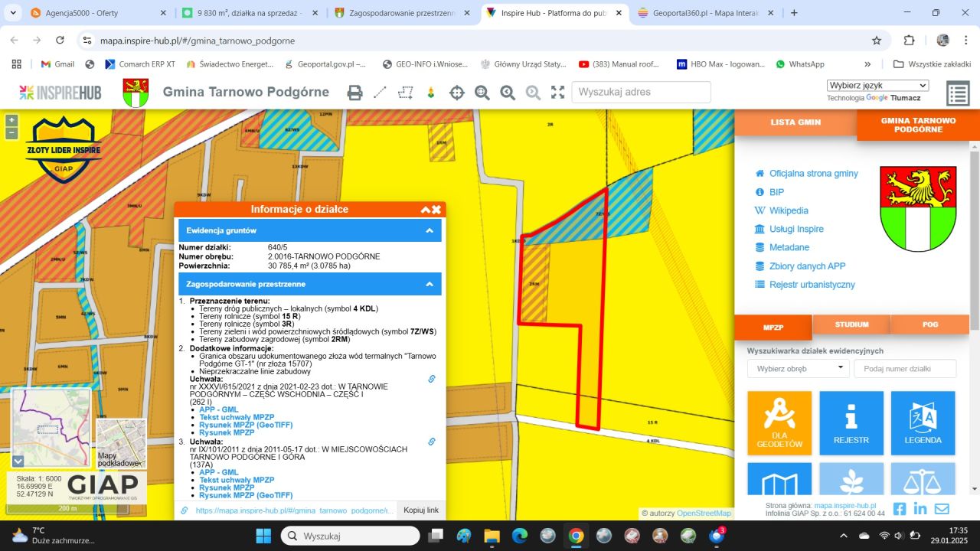The height and width of the screenshot is (551, 980).
Task: Open Windows Start menu
Action: coord(263,536)
